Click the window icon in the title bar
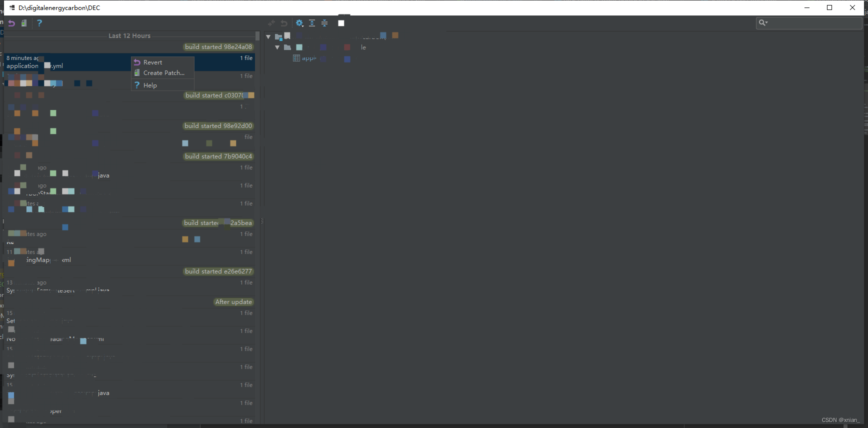 click(x=12, y=7)
